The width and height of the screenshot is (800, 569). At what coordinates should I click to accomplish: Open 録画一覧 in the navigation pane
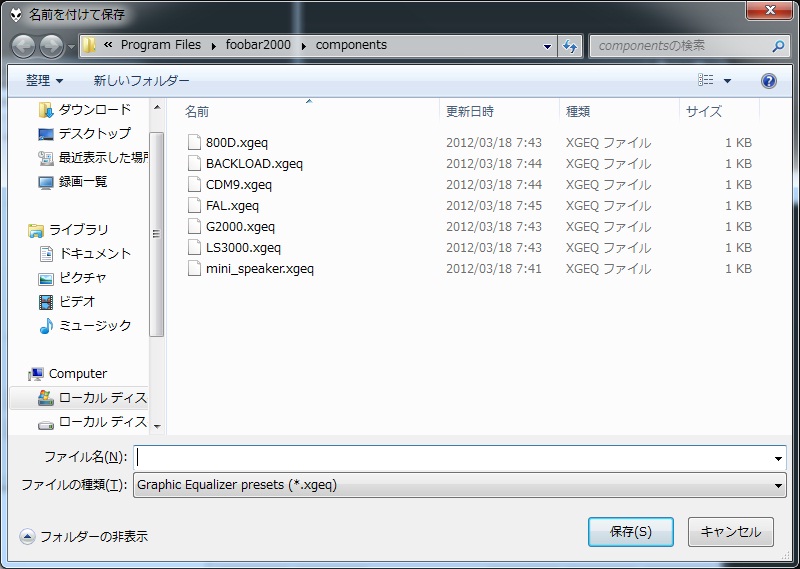[73, 182]
